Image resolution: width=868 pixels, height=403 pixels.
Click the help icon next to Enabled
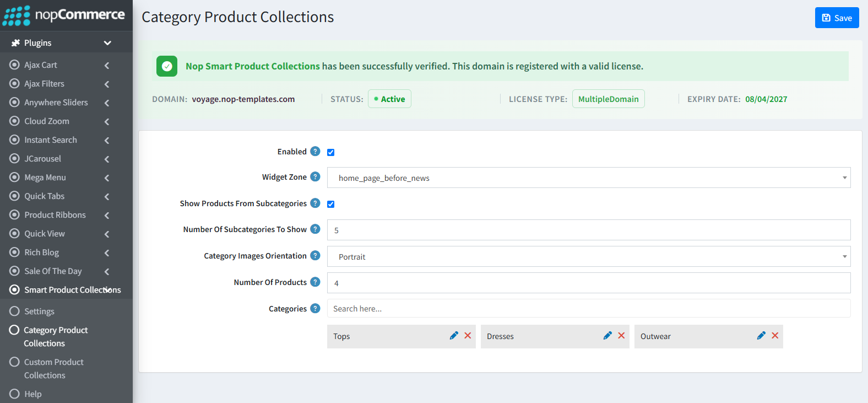(315, 151)
